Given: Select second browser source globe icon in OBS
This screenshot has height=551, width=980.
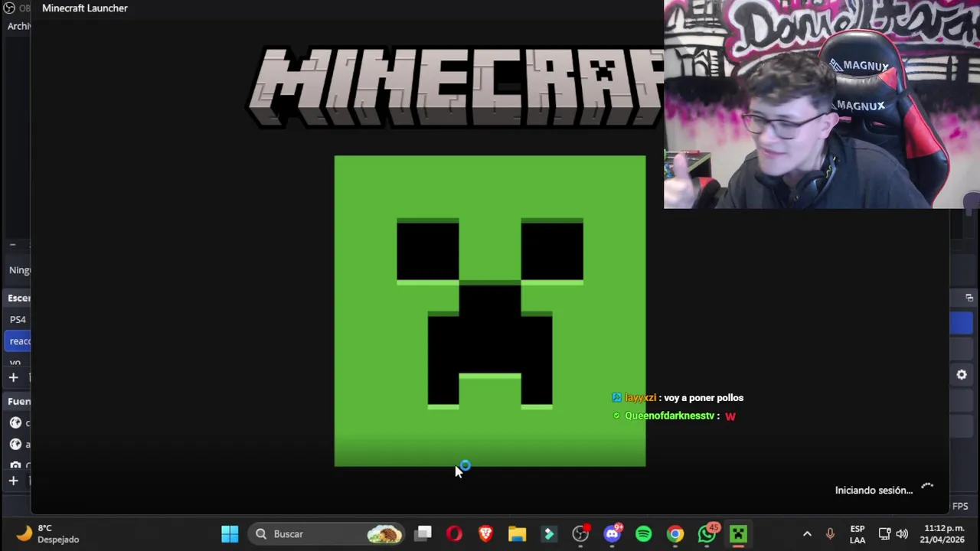Looking at the screenshot, I should [15, 444].
